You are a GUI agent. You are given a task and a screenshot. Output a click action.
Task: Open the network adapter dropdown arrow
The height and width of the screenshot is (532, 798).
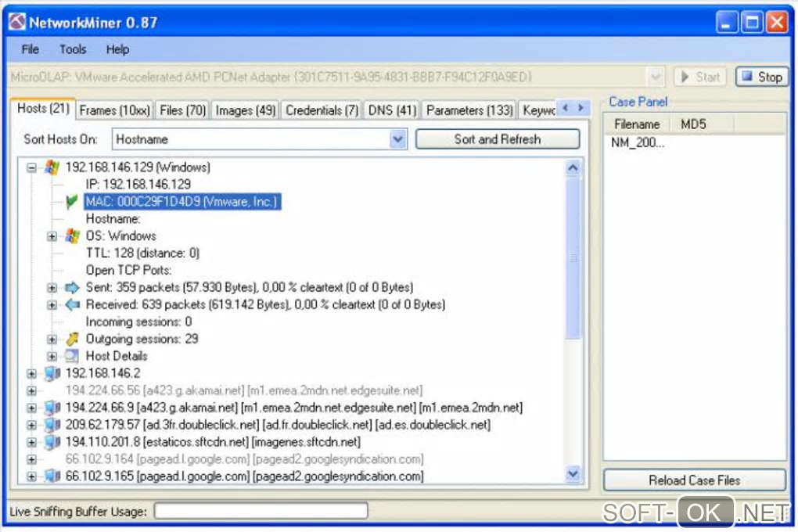point(656,77)
